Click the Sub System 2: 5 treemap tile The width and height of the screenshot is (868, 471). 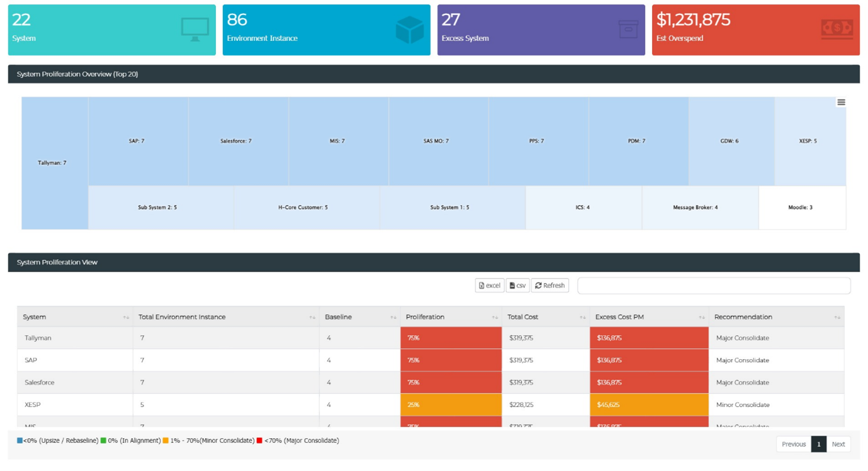click(161, 208)
